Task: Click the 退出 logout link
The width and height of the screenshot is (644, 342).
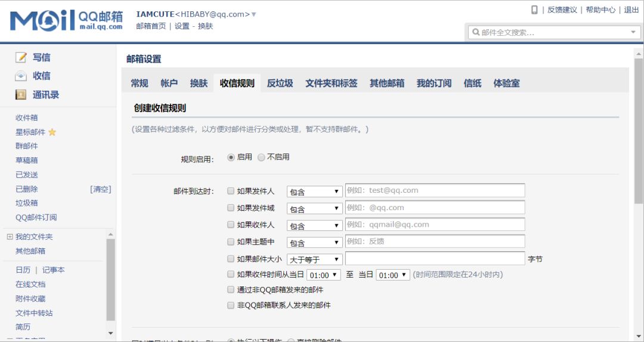Action: (631, 10)
